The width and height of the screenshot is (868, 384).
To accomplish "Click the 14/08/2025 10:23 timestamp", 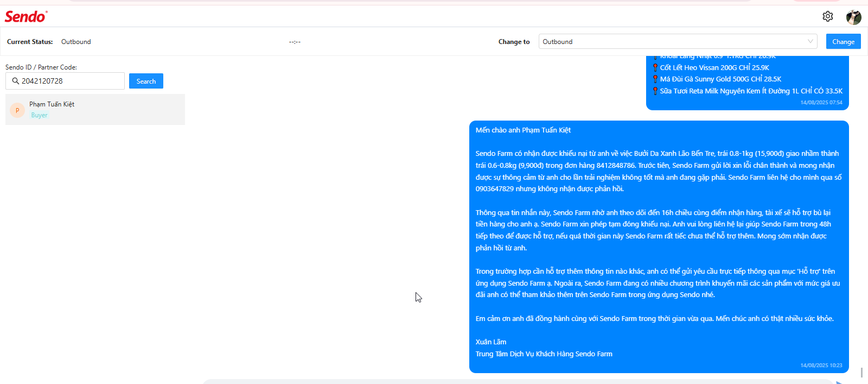I will [x=821, y=366].
